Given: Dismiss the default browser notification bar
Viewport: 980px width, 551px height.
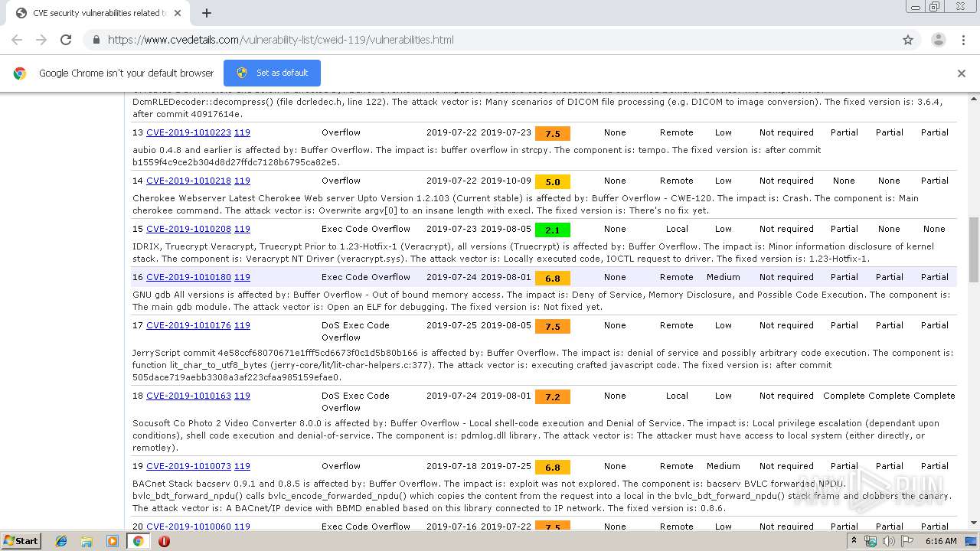Looking at the screenshot, I should coord(962,73).
